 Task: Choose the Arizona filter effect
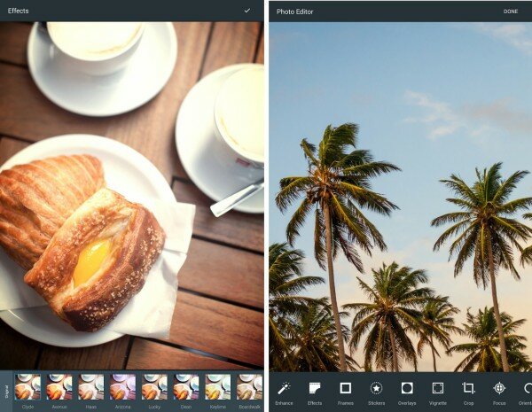tap(123, 386)
